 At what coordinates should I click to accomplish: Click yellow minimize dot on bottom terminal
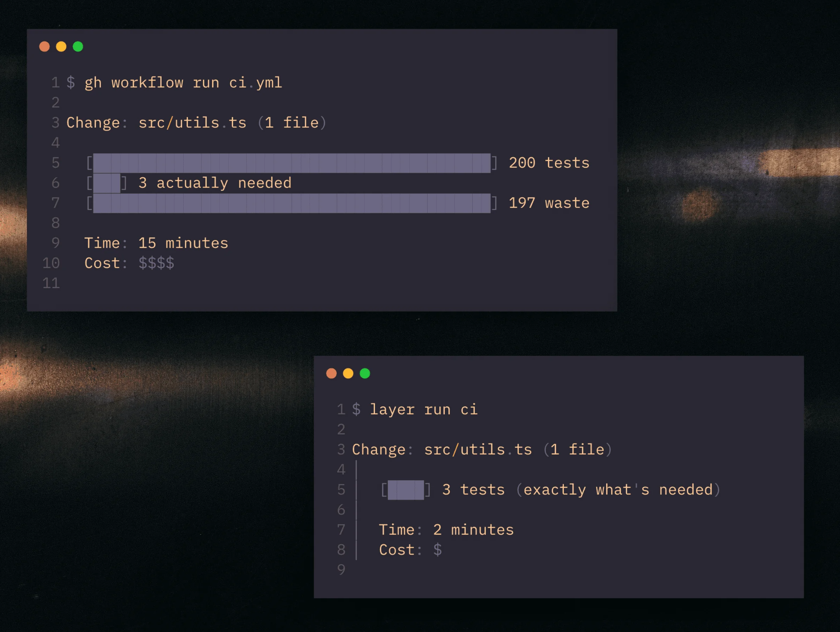[x=348, y=373]
